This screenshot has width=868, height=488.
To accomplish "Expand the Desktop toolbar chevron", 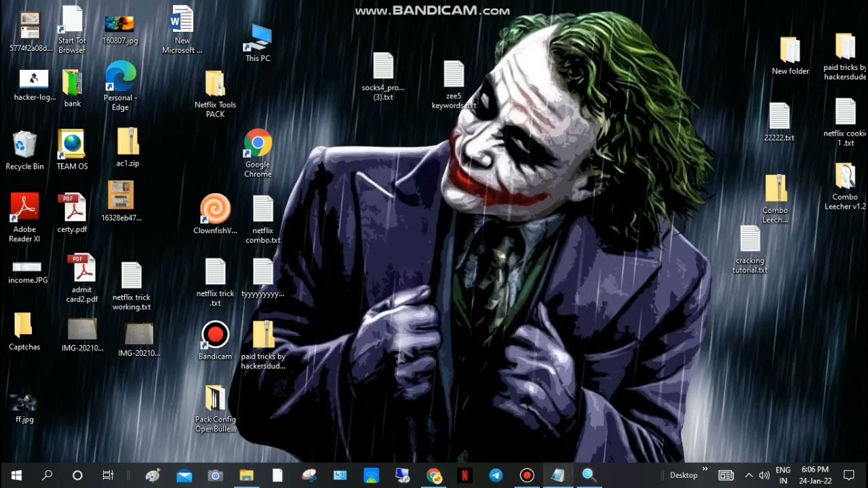I will click(x=705, y=470).
